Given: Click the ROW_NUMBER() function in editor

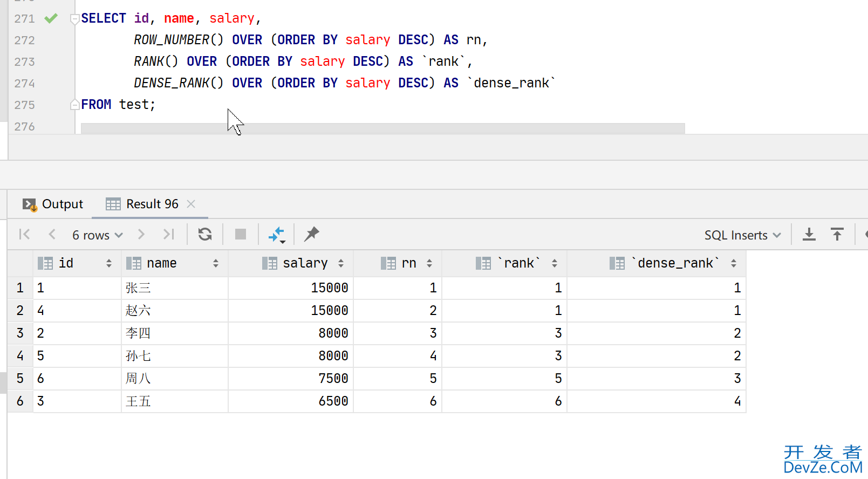Looking at the screenshot, I should click(x=179, y=40).
